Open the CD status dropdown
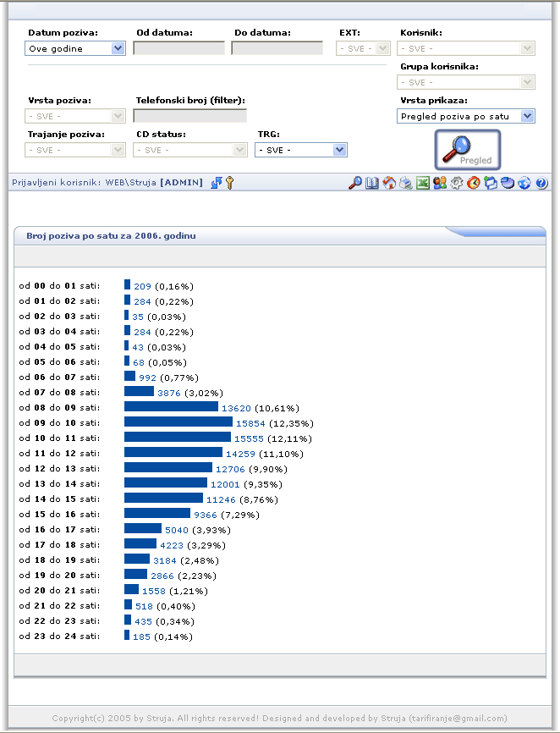Screen dimensions: 560x733 pos(190,150)
